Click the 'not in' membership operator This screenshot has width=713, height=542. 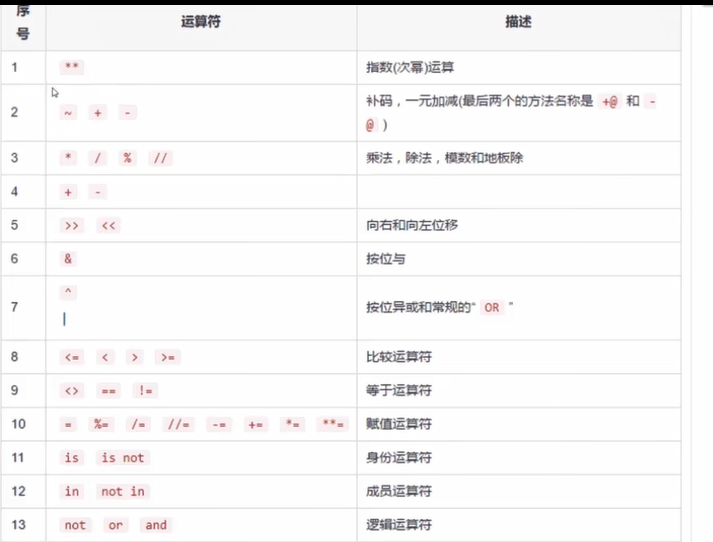(123, 492)
